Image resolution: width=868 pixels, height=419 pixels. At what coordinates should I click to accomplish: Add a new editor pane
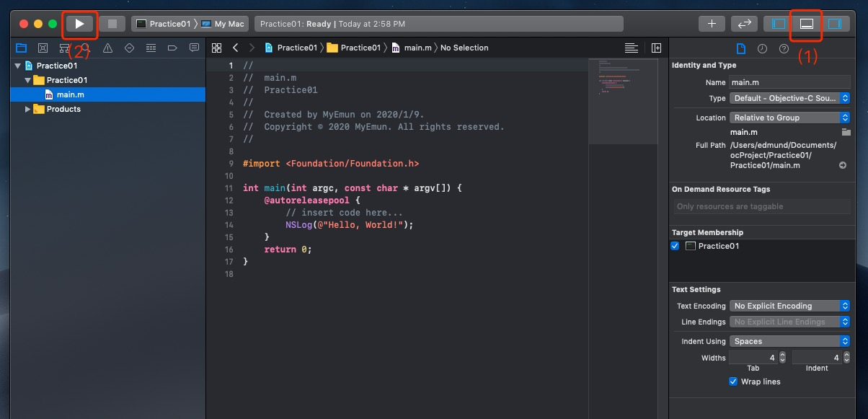(656, 48)
